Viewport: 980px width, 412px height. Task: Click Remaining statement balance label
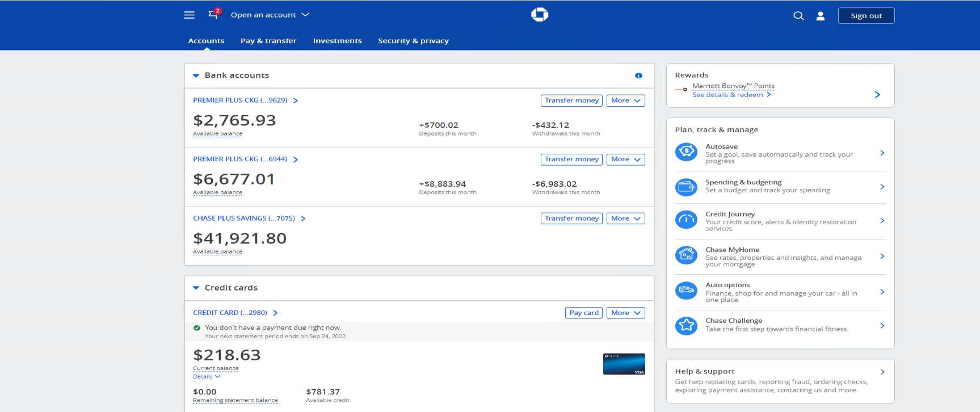pos(235,401)
